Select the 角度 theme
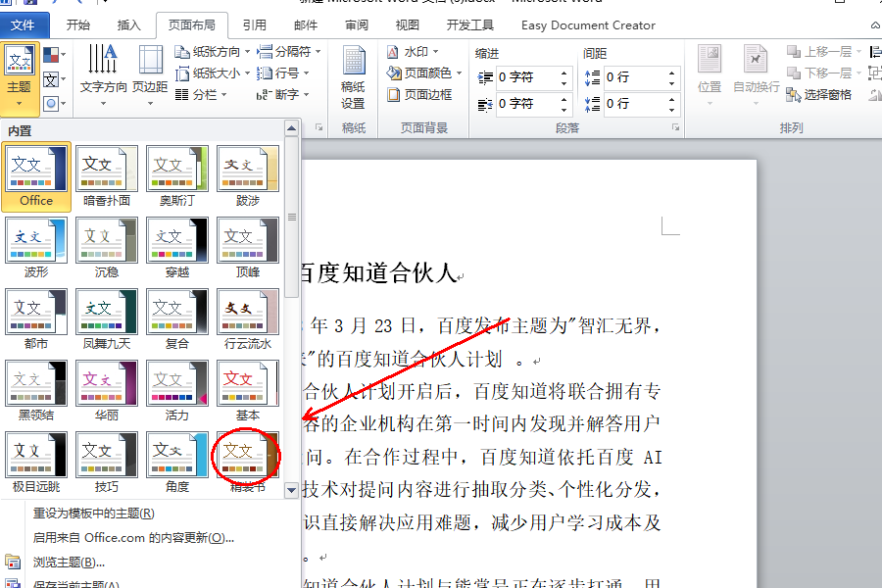882x588 pixels. pyautogui.click(x=177, y=462)
